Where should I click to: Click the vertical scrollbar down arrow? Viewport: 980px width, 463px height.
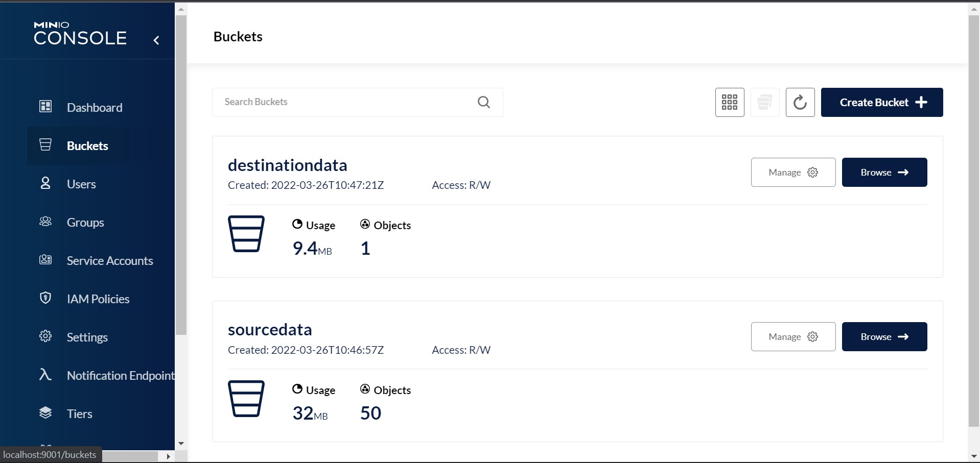click(973, 456)
